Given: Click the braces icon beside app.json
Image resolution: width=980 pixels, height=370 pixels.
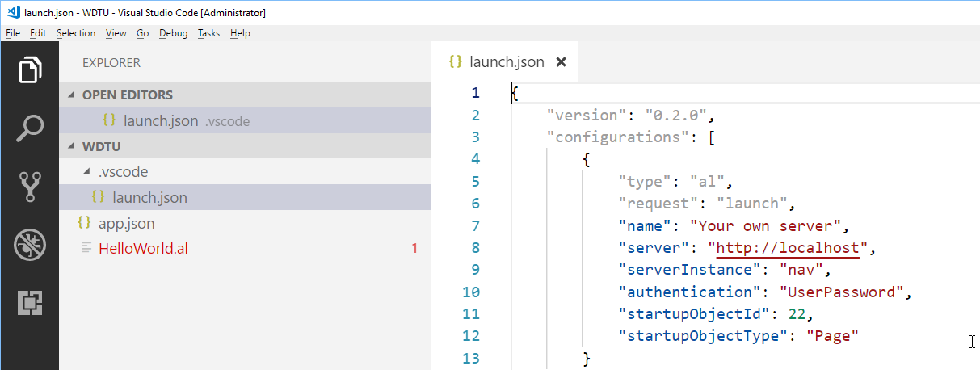Looking at the screenshot, I should [83, 223].
